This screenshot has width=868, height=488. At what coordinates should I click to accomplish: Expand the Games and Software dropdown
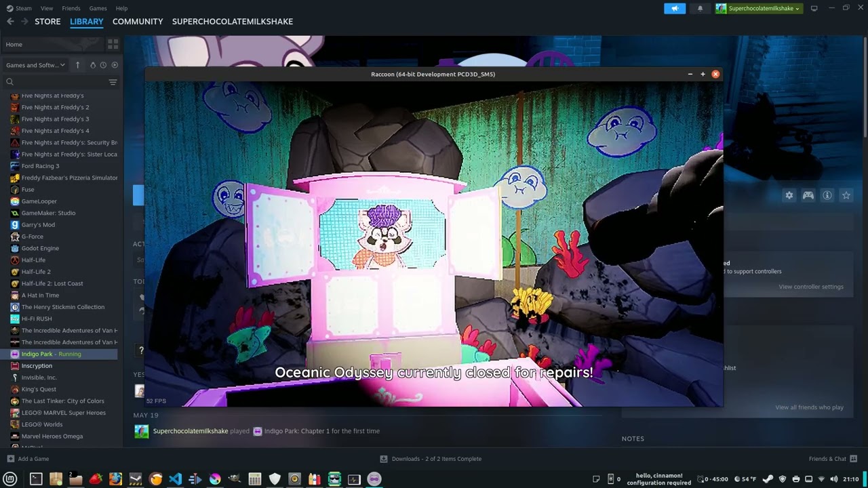click(35, 65)
